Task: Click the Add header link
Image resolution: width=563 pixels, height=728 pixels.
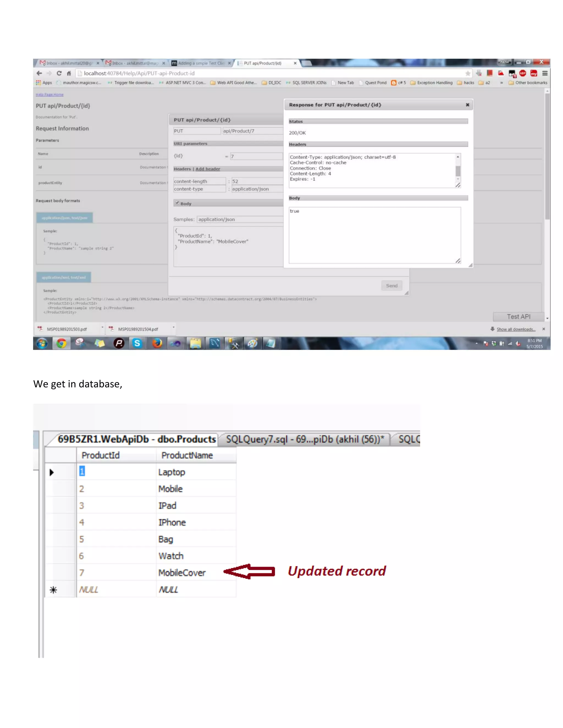Action: 208,169
